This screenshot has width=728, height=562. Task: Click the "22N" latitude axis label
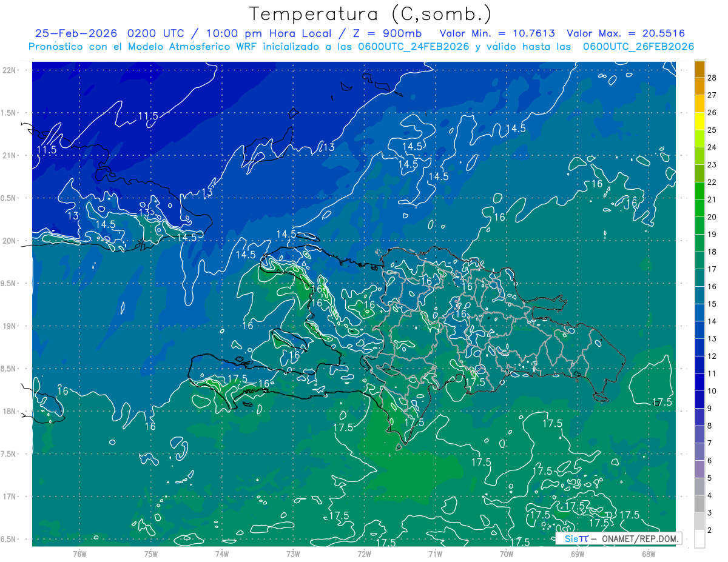coord(9,70)
